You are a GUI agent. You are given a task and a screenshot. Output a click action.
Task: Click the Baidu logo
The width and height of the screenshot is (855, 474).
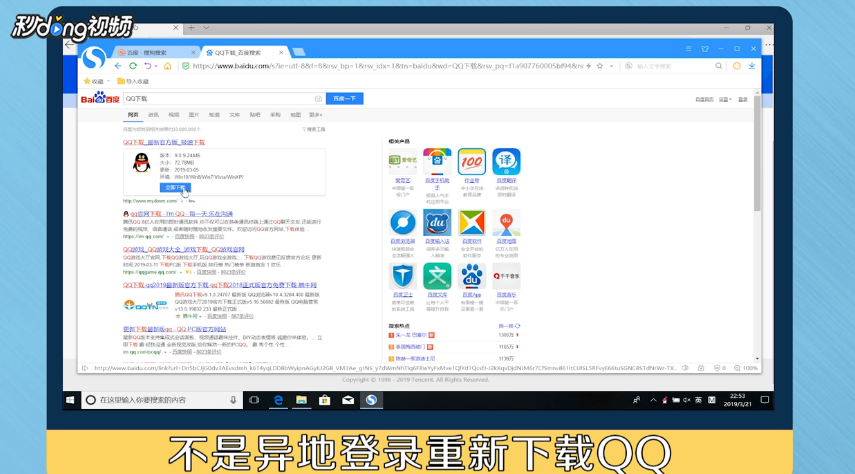click(x=100, y=98)
